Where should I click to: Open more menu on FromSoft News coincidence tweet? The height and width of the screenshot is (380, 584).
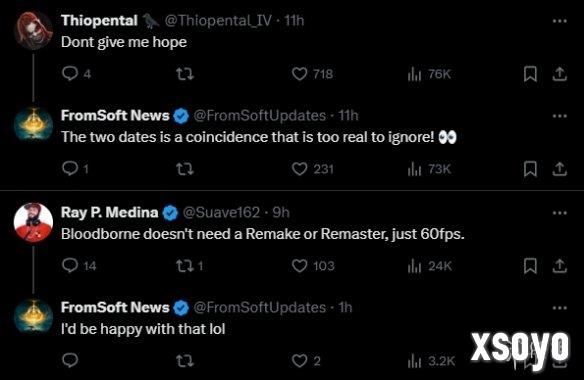[559, 116]
